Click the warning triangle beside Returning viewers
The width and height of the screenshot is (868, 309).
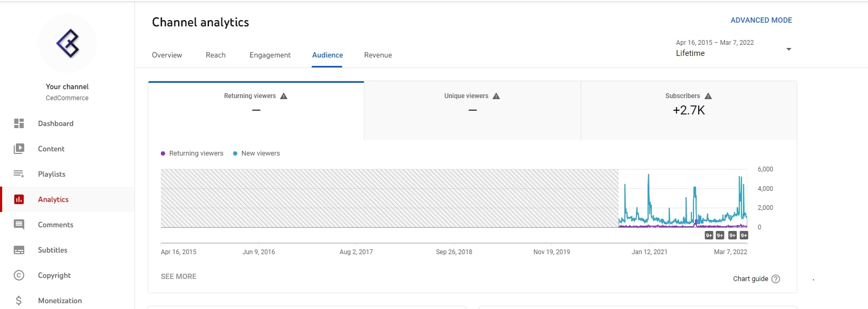(284, 96)
